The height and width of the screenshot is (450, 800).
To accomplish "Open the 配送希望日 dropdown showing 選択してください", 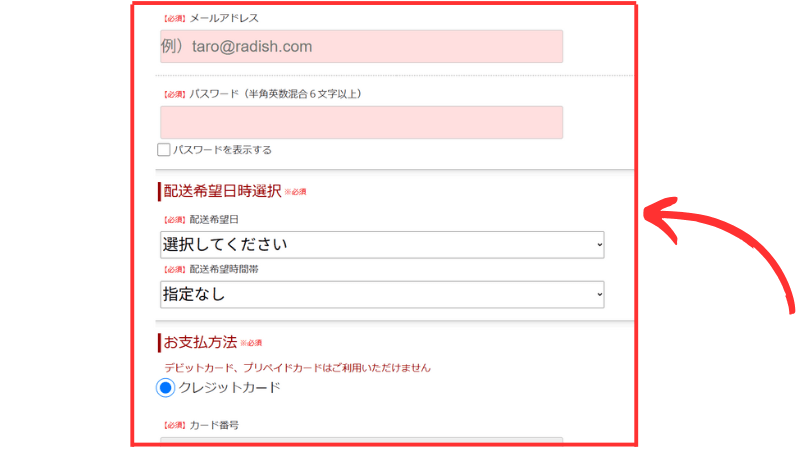I will [x=381, y=245].
